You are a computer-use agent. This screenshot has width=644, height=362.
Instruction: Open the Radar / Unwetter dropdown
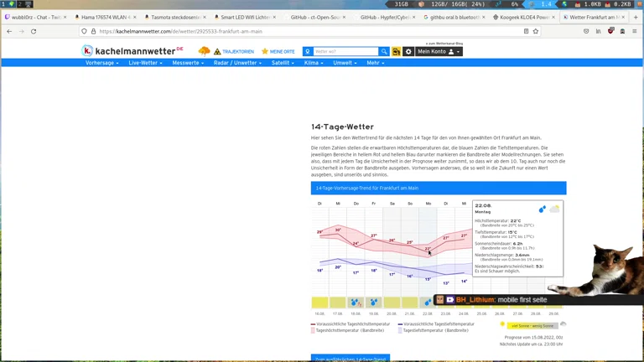click(238, 63)
